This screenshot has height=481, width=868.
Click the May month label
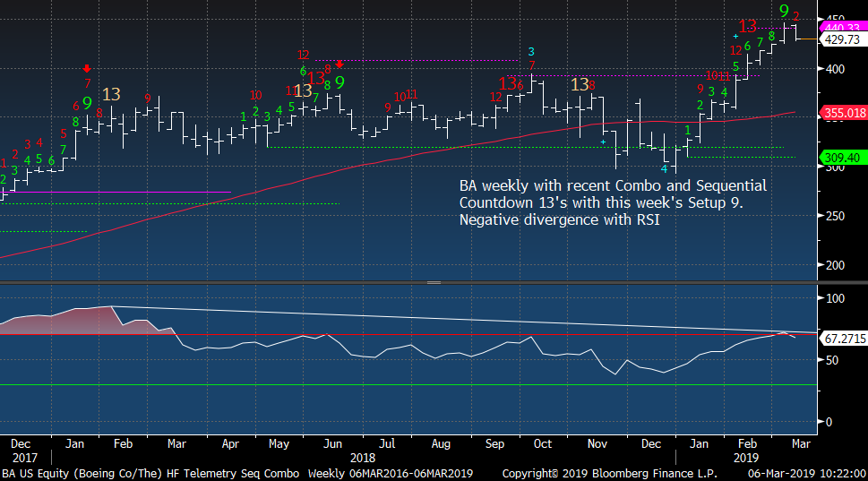click(x=279, y=444)
